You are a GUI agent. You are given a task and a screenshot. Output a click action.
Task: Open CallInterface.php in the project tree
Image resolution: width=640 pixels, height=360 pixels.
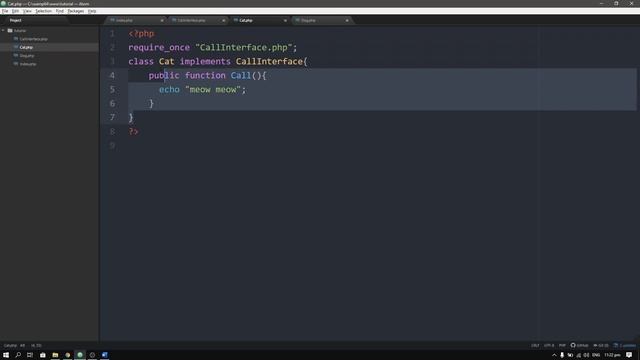tap(33, 39)
